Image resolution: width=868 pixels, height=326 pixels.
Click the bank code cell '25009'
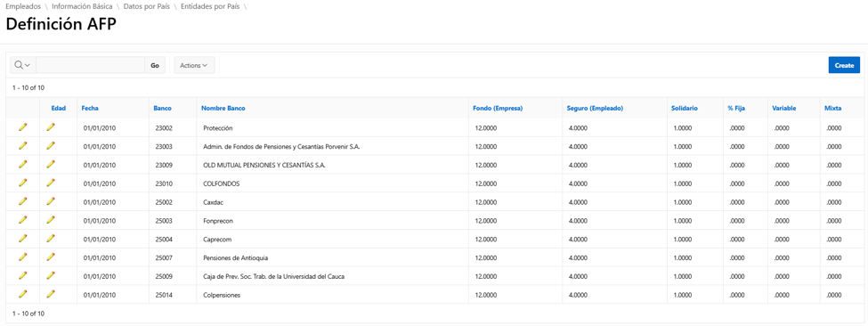(x=165, y=276)
